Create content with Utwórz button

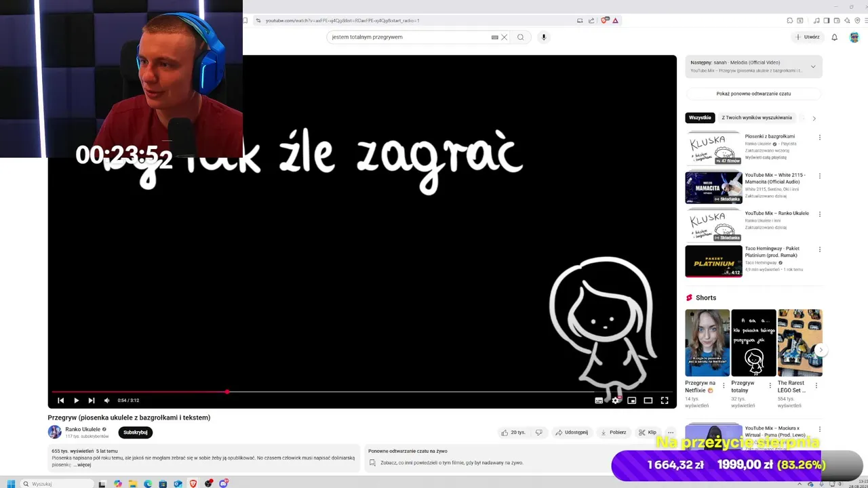[808, 37]
